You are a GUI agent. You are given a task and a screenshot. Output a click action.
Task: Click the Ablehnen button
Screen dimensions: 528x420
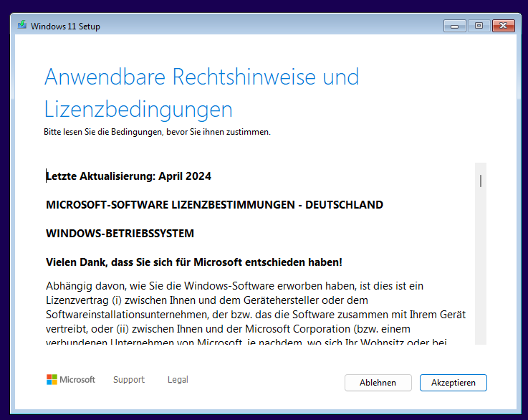pos(378,383)
